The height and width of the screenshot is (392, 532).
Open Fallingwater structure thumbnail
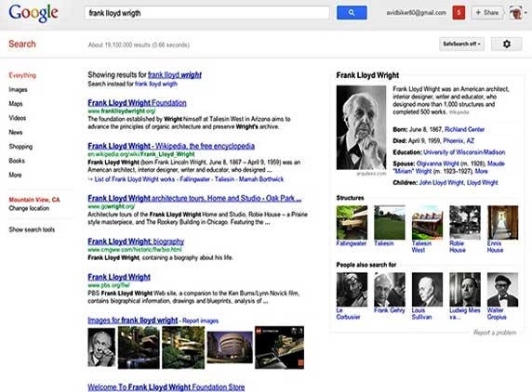[x=352, y=223]
